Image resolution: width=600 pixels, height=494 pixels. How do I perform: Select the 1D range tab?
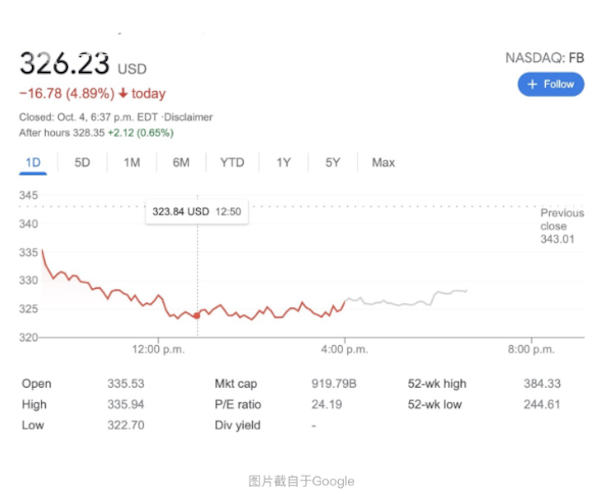click(33, 163)
